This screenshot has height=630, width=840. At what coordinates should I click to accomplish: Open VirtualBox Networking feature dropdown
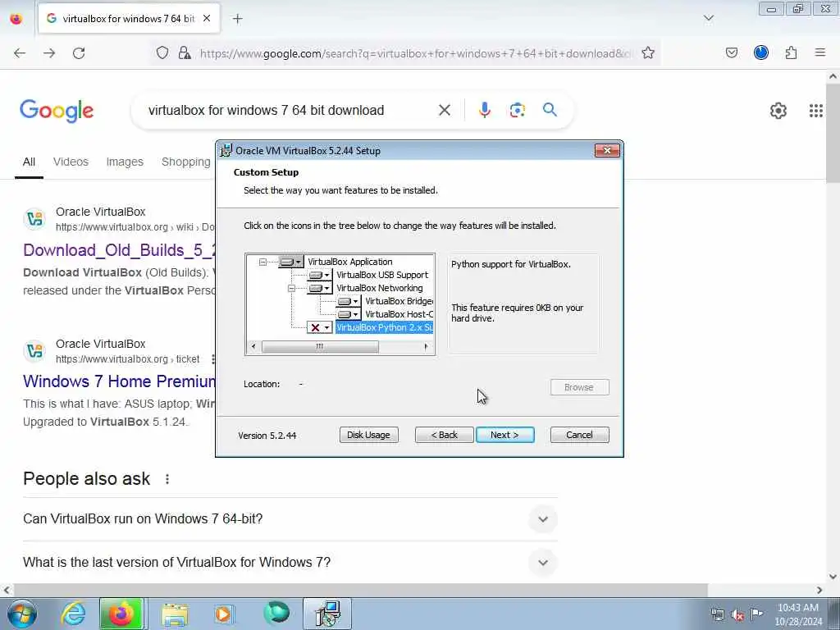pyautogui.click(x=320, y=288)
